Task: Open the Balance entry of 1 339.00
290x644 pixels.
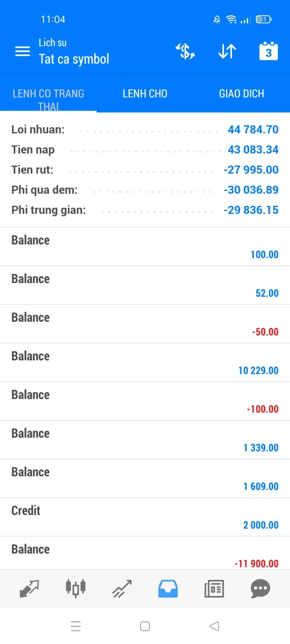Action: tap(145, 440)
